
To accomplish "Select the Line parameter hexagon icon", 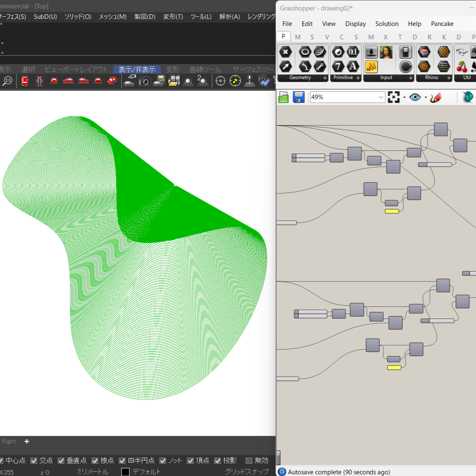I will pos(320,67).
